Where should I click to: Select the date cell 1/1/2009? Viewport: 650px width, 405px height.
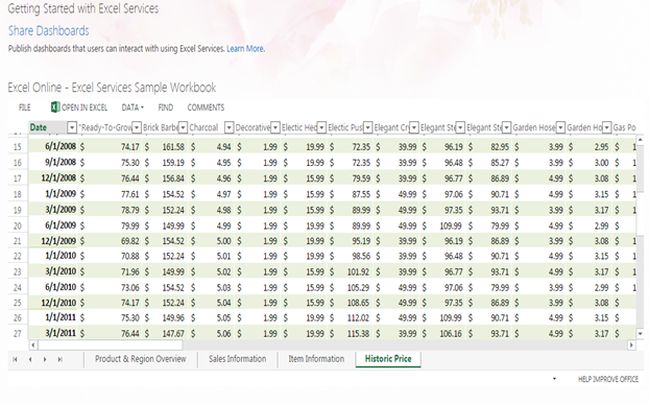point(53,194)
